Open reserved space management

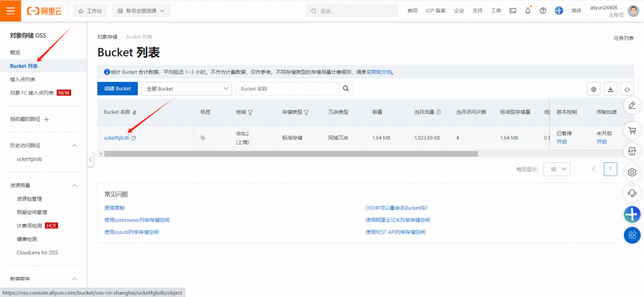[x=31, y=213]
